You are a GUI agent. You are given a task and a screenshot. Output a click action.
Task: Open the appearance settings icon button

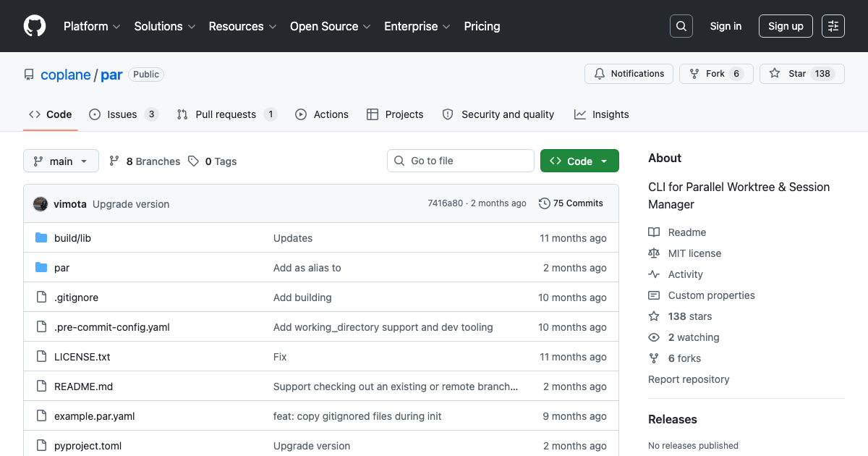coord(833,26)
